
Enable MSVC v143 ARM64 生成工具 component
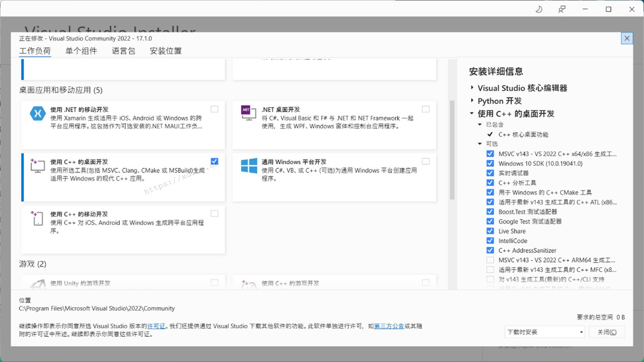490,260
